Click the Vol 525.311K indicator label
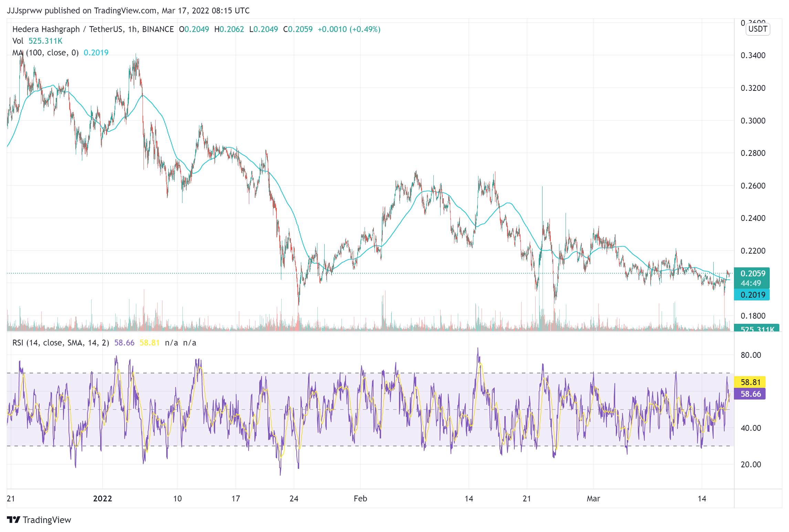Screen dimensions: 789x532 pyautogui.click(x=37, y=41)
